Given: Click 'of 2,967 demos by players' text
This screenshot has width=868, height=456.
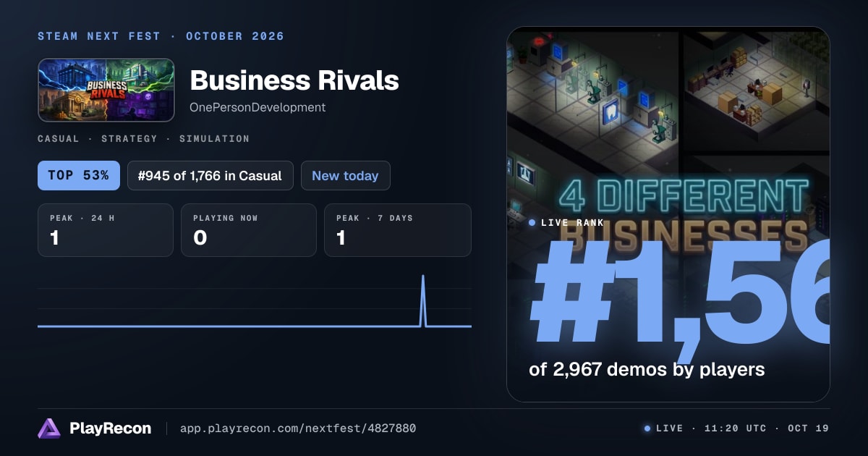Looking at the screenshot, I should click(647, 369).
